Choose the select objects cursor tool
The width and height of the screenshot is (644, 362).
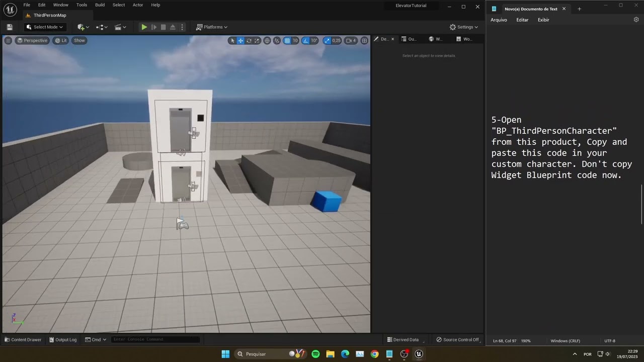coord(232,41)
